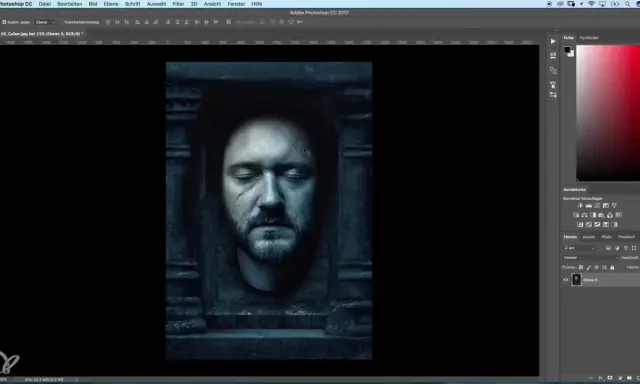Image resolution: width=640 pixels, height=384 pixels.
Task: Click Distribute top edges icon
Action: pyautogui.click(x=168, y=22)
